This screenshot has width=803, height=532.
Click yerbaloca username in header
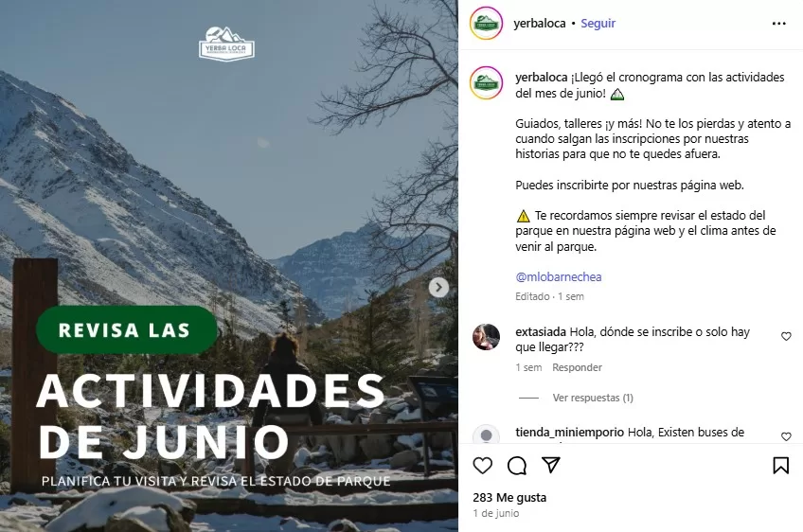(540, 23)
